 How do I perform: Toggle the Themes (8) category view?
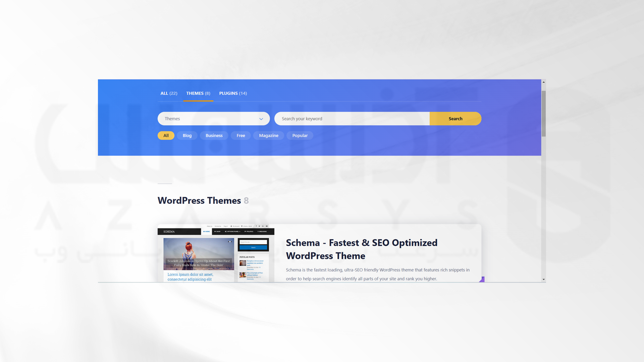click(198, 93)
